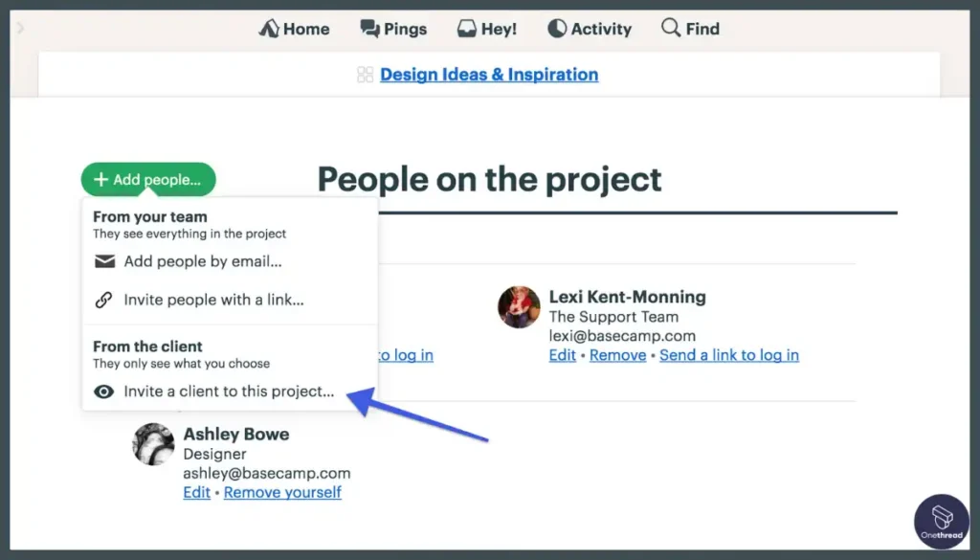Click the envelope icon in dropdown
980x560 pixels.
[104, 261]
